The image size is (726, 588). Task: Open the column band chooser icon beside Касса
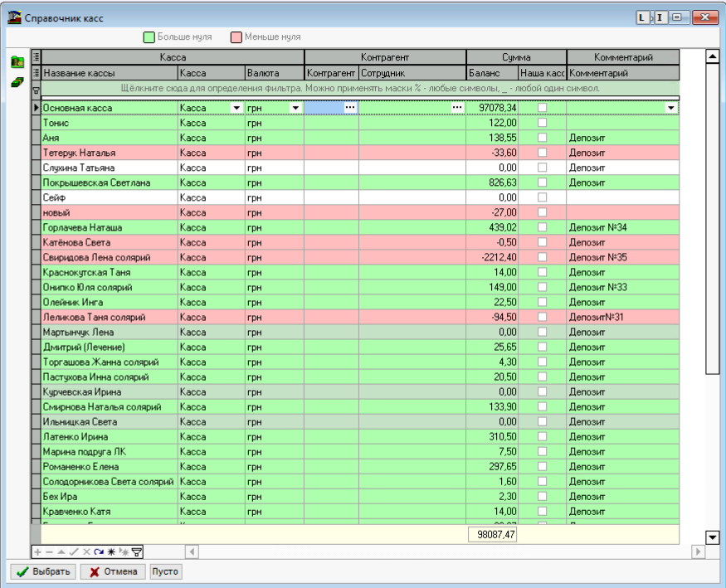(x=36, y=57)
